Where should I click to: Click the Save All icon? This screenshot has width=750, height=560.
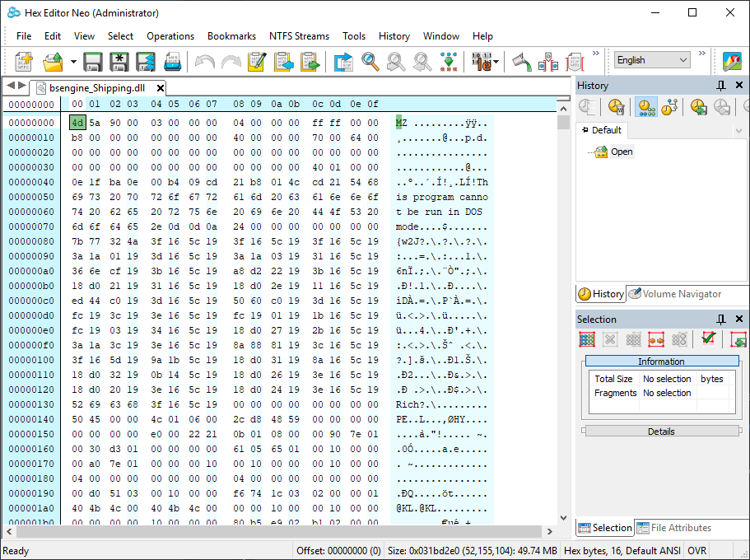146,61
